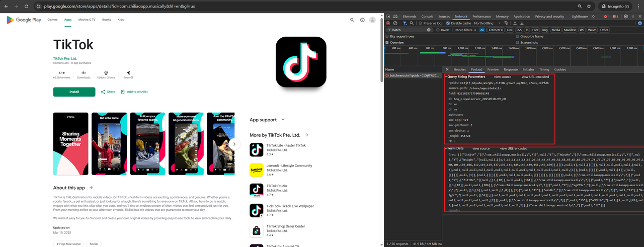Enable Group by frame checkbox
Image resolution: width=644 pixels, height=247 pixels.
517,36
